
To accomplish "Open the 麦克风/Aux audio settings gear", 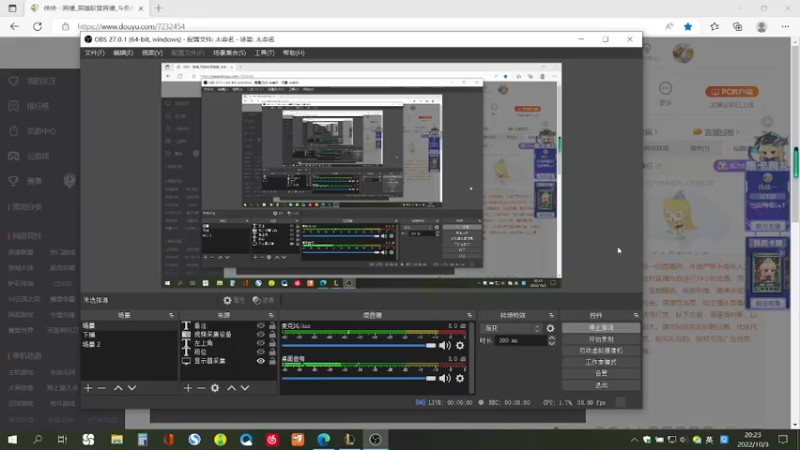I will coord(460,345).
